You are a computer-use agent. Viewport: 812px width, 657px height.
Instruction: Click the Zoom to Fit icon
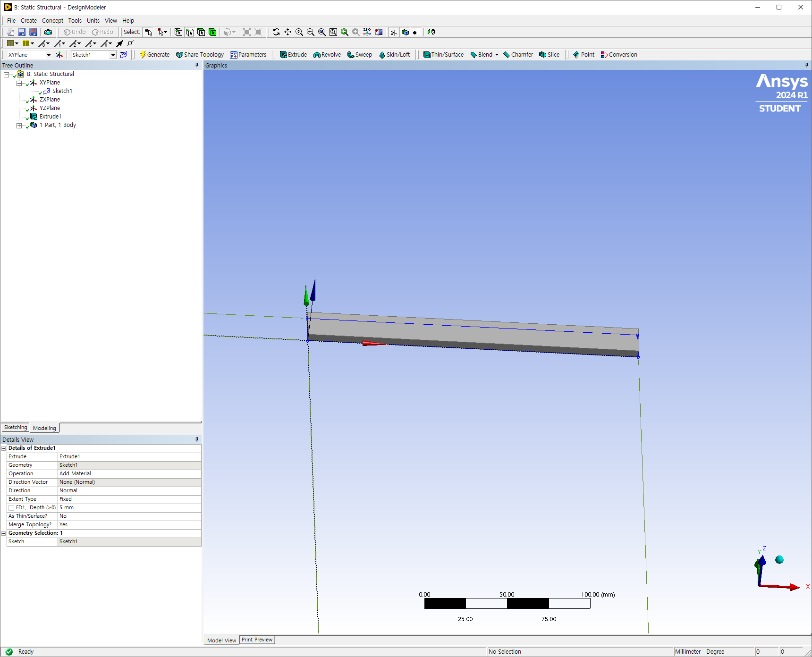322,32
